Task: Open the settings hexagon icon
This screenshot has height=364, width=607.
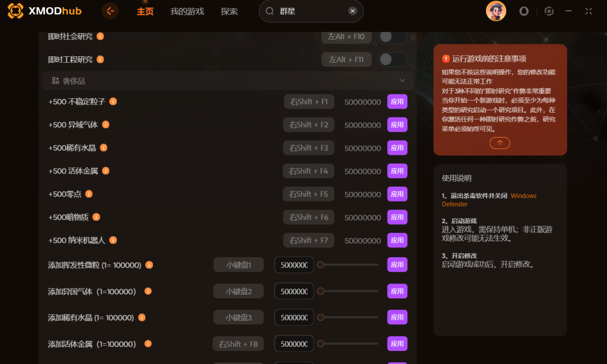Action: 549,11
